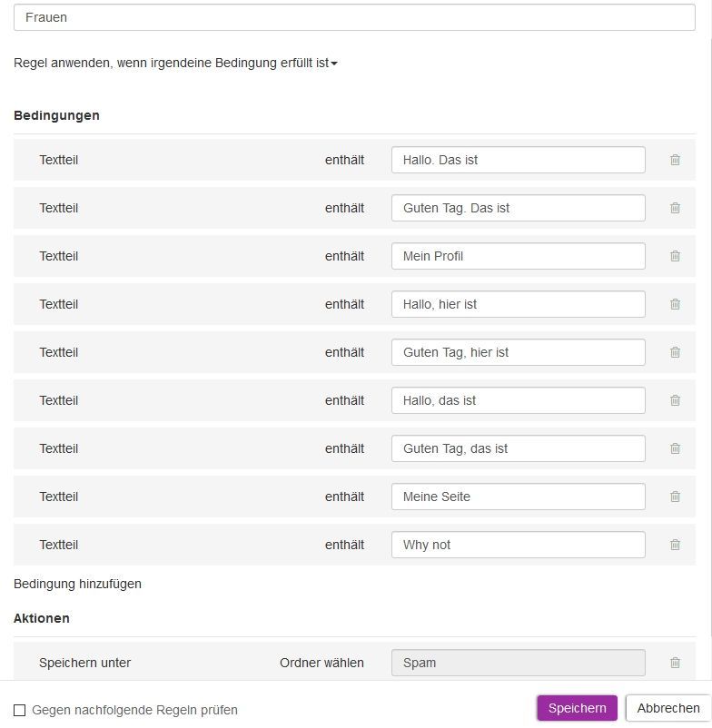The image size is (712, 728).
Task: Remove the "Hallo, das ist" condition
Action: click(675, 399)
